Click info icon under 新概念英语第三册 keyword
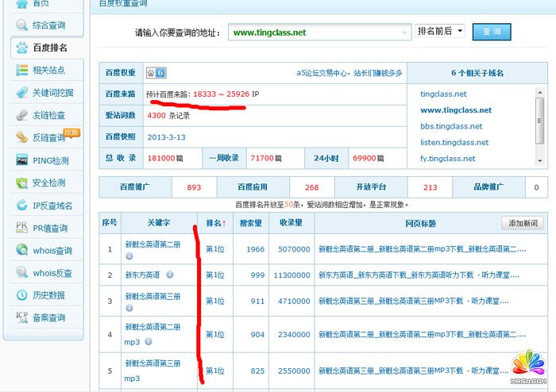Image resolution: width=556 pixels, height=392 pixels. 129,308
